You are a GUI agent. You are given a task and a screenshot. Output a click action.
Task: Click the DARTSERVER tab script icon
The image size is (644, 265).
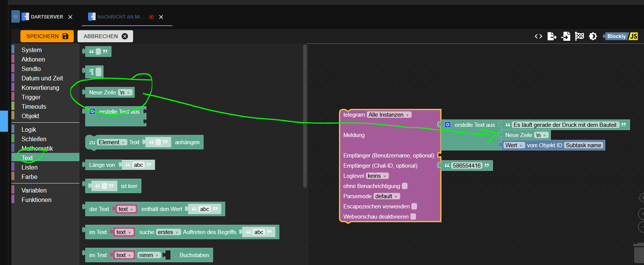coord(25,17)
